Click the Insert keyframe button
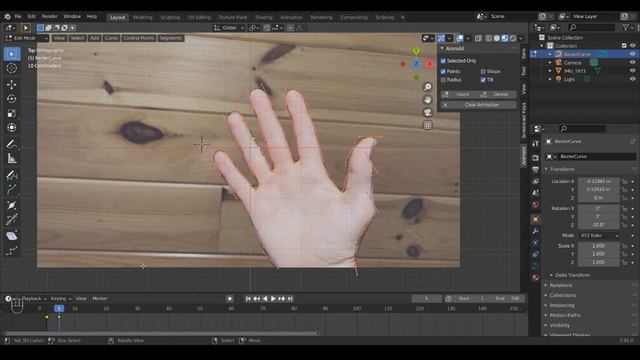640x360 pixels. pos(459,94)
